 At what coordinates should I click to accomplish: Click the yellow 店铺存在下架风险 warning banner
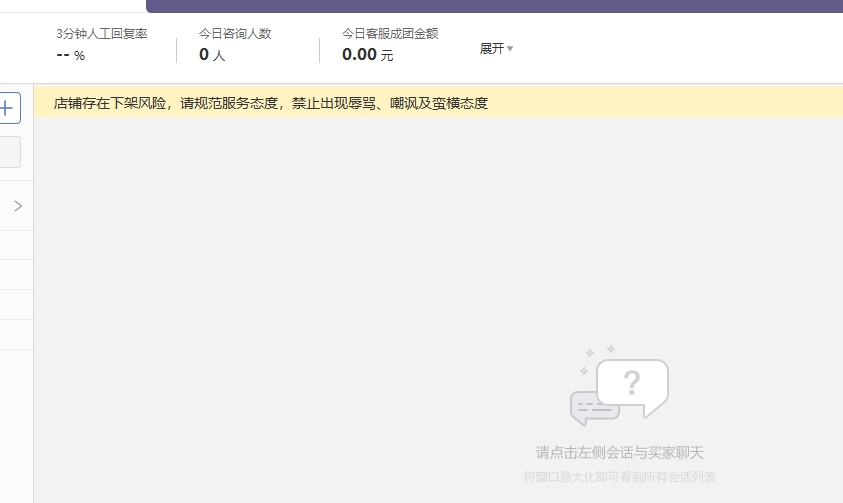438,103
